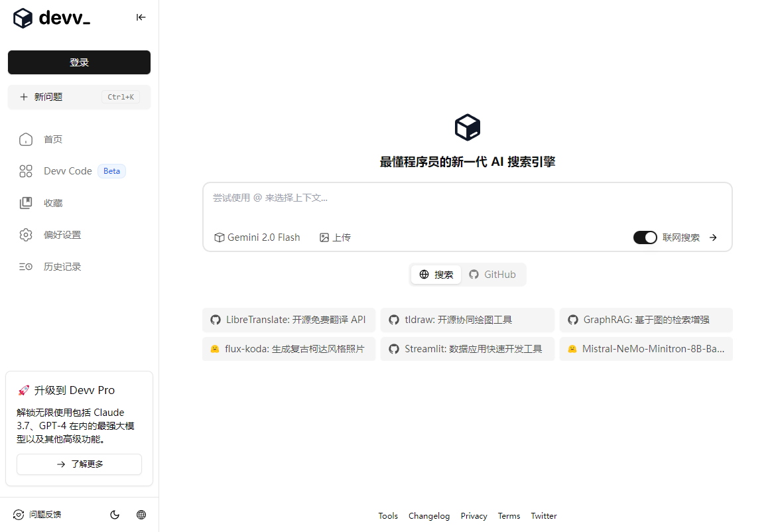Click the headline 最懂程序员的新一代 AI 搜索引擎

pyautogui.click(x=467, y=162)
